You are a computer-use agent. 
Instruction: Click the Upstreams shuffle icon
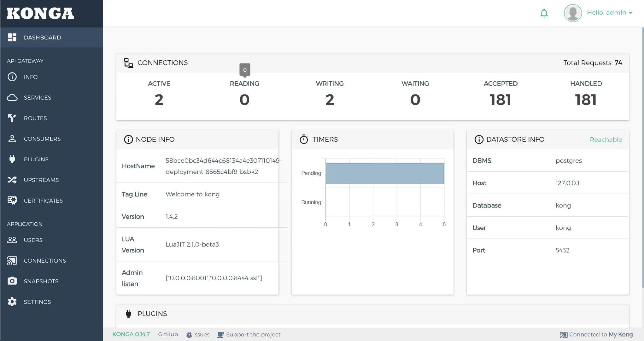coord(12,180)
